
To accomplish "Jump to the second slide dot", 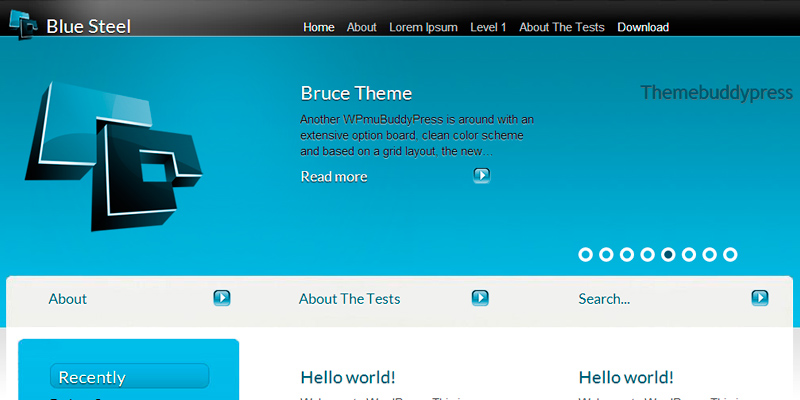I will [606, 254].
